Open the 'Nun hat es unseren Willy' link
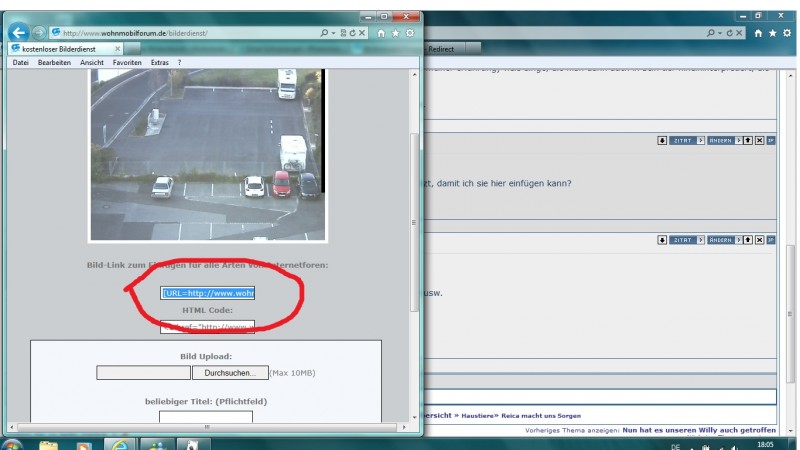 click(699, 429)
